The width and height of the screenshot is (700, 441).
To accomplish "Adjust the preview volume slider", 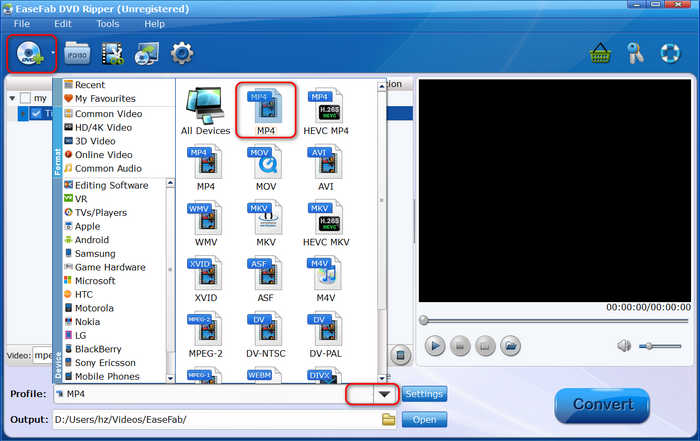I will point(660,346).
